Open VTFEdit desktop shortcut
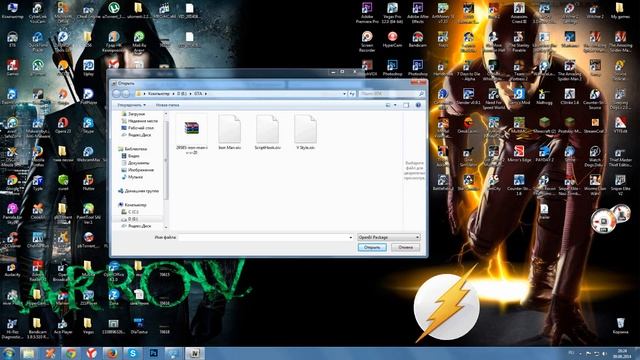This screenshot has height=360, width=640. pyautogui.click(x=620, y=125)
